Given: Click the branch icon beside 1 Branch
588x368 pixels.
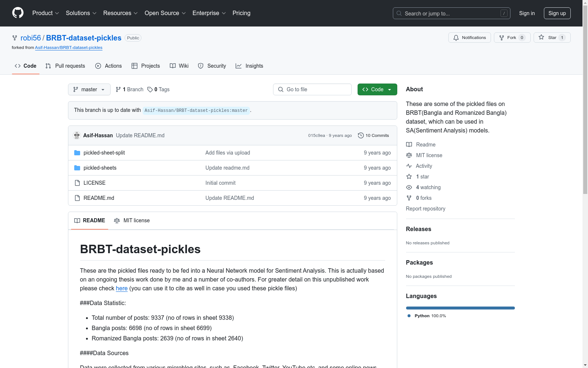Looking at the screenshot, I should click(118, 89).
